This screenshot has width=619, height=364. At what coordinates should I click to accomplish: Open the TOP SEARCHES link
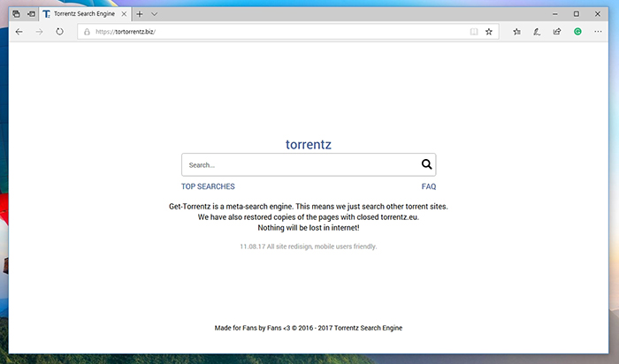[x=208, y=186]
